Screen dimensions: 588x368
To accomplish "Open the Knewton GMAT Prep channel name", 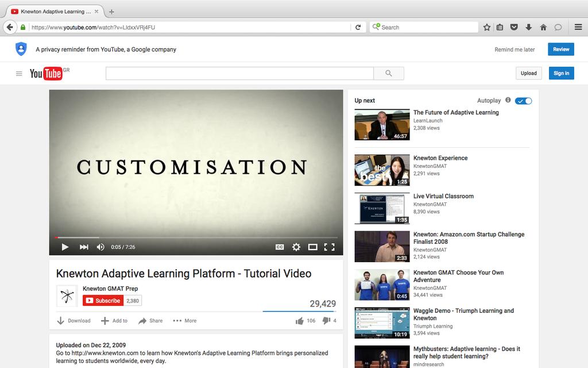I will point(110,289).
